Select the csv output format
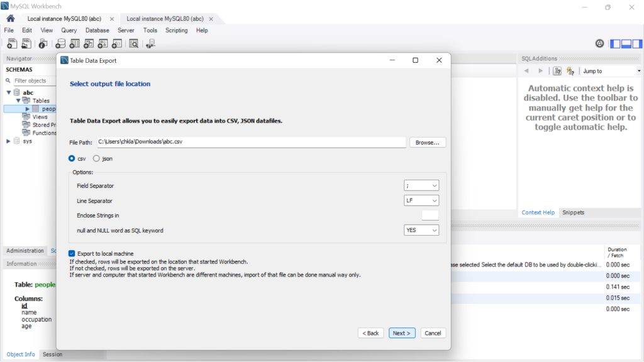The width and height of the screenshot is (644, 362). coord(72,158)
